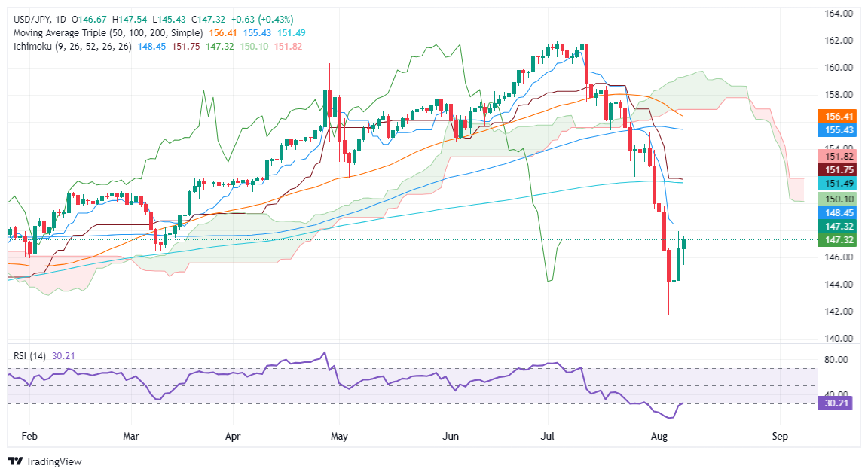Click the blue 155.43 price label
868x475 pixels.
click(x=839, y=130)
